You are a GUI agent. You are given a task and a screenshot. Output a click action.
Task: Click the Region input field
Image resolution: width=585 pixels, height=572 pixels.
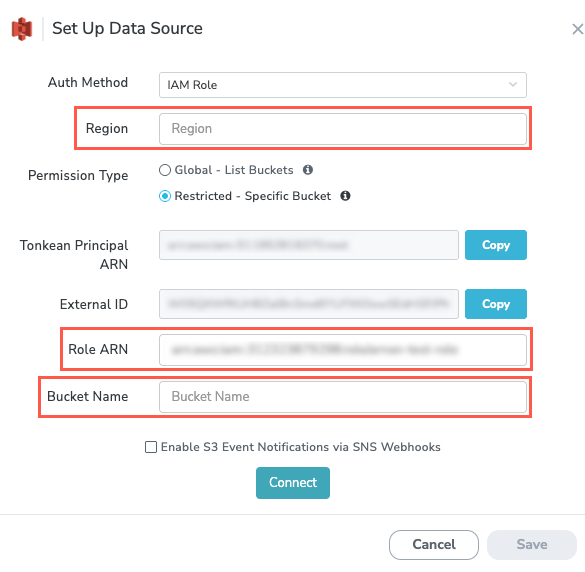[342, 129]
